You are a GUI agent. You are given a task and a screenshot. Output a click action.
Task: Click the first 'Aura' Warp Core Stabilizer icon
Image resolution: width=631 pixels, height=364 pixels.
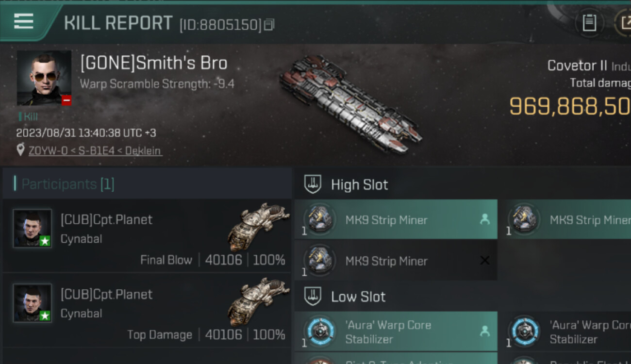(319, 332)
